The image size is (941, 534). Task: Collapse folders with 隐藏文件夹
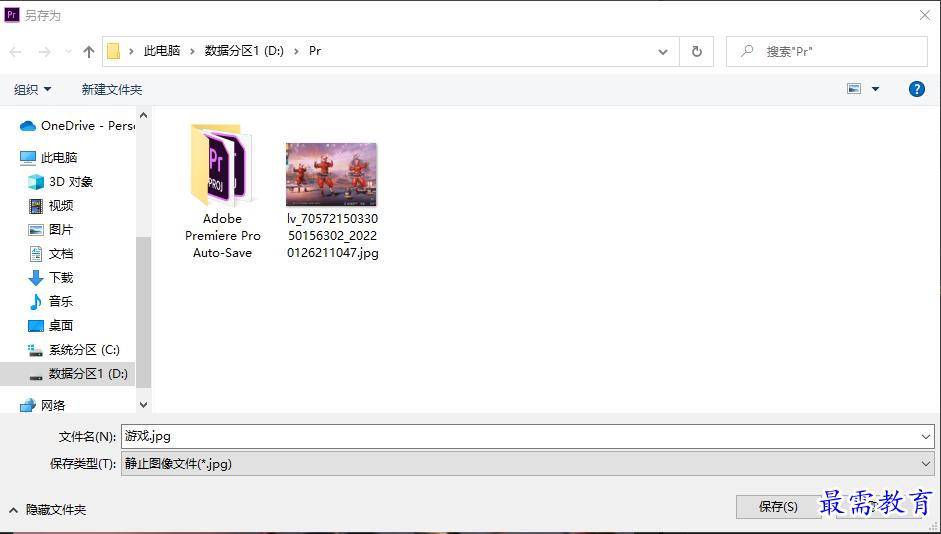tap(47, 510)
